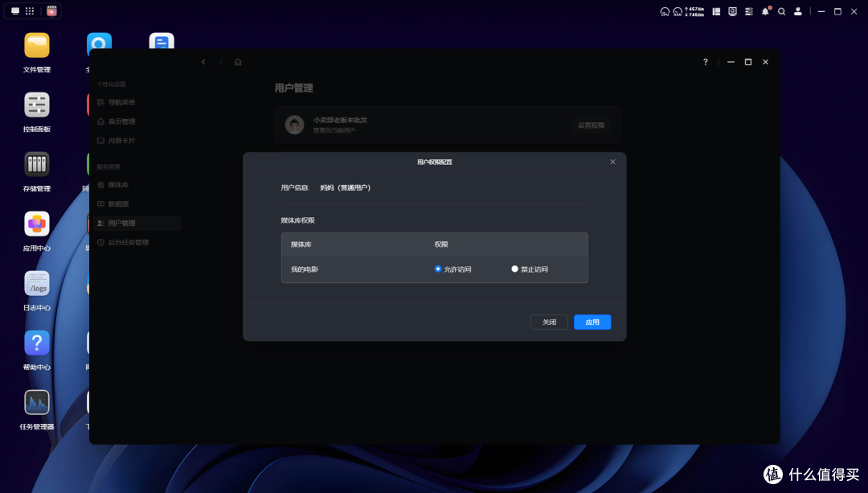Open the widget layout panel icon
The image size is (868, 493).
716,11
